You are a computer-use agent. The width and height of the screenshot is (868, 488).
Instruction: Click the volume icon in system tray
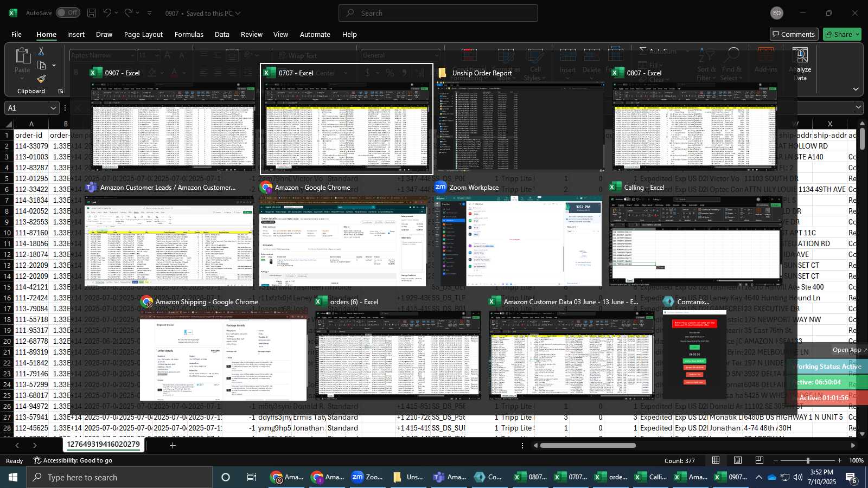tap(798, 477)
